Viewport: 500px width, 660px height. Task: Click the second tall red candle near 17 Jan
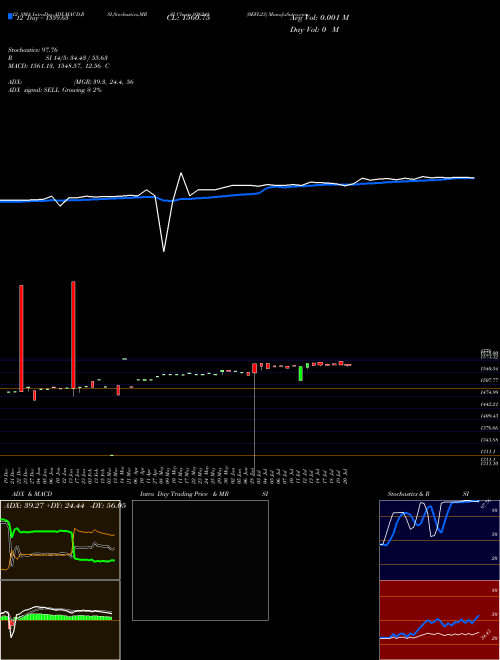(x=73, y=335)
